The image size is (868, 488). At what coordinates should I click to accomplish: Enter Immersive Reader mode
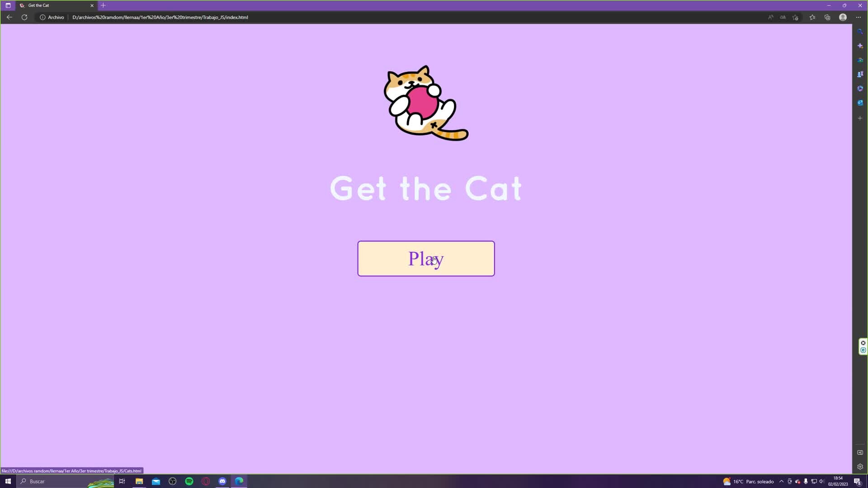[x=783, y=17]
